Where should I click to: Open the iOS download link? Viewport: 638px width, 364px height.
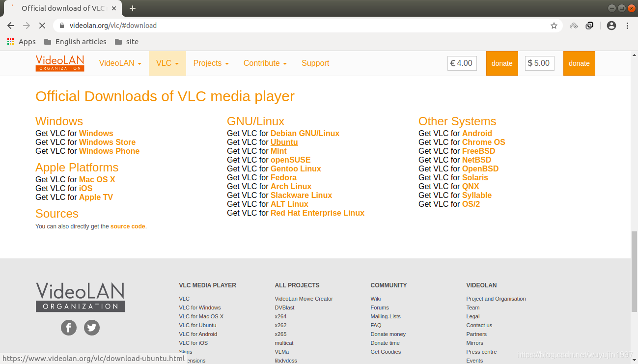point(85,189)
